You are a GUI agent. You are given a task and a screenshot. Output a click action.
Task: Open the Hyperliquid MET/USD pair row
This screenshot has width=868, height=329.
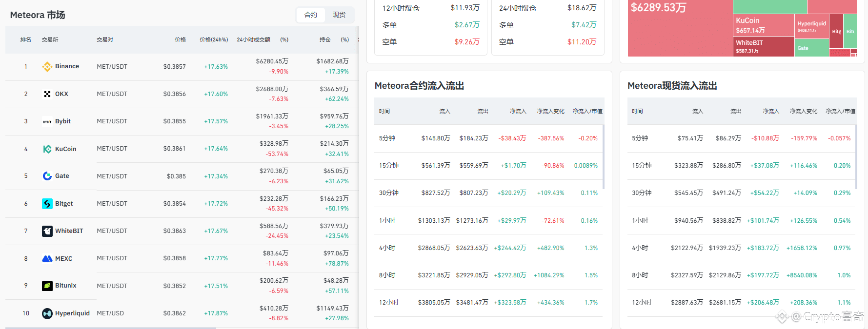[x=182, y=313]
